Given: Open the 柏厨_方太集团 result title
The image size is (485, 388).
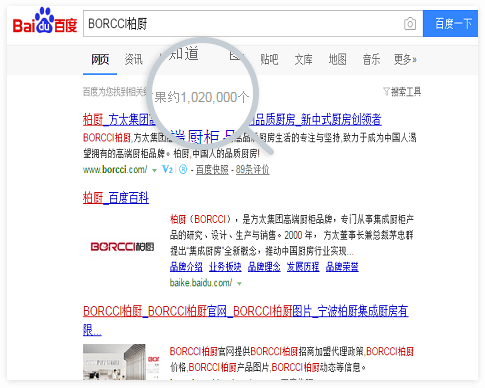Looking at the screenshot, I should pyautogui.click(x=232, y=119).
